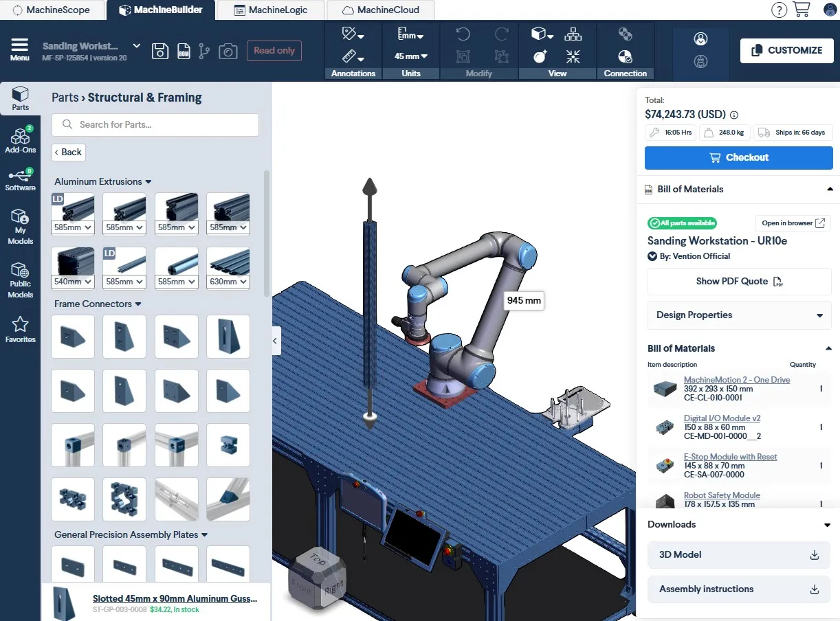Expand the Design Properties section
Viewport: 840px width, 621px height.
(x=739, y=315)
